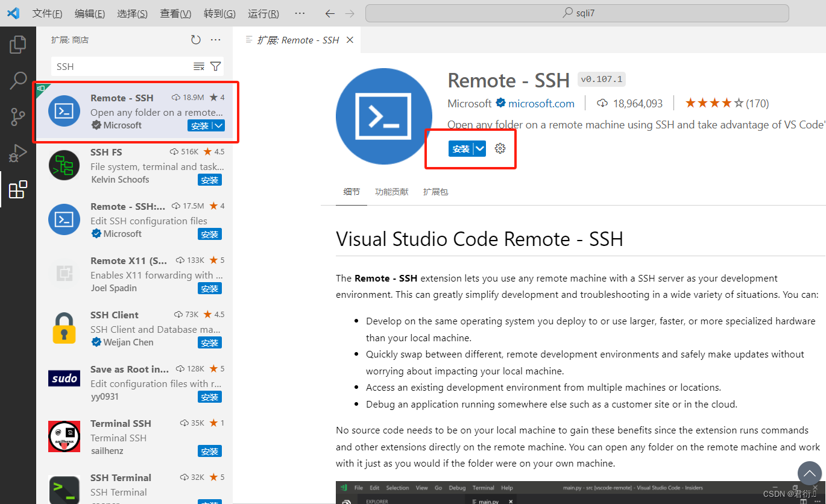Click the Kelvin Schoofs publisher name
The image size is (826, 504).
(x=120, y=179)
